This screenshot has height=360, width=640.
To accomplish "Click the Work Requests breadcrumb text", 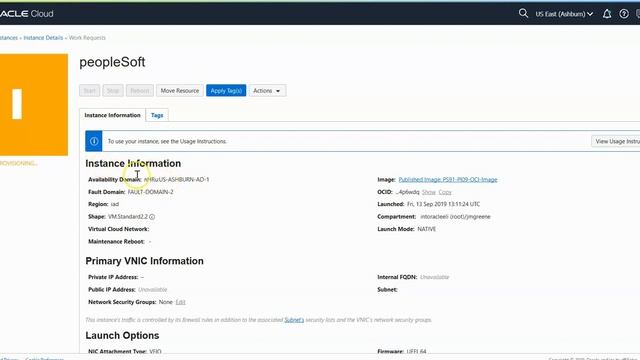I will coord(87,38).
